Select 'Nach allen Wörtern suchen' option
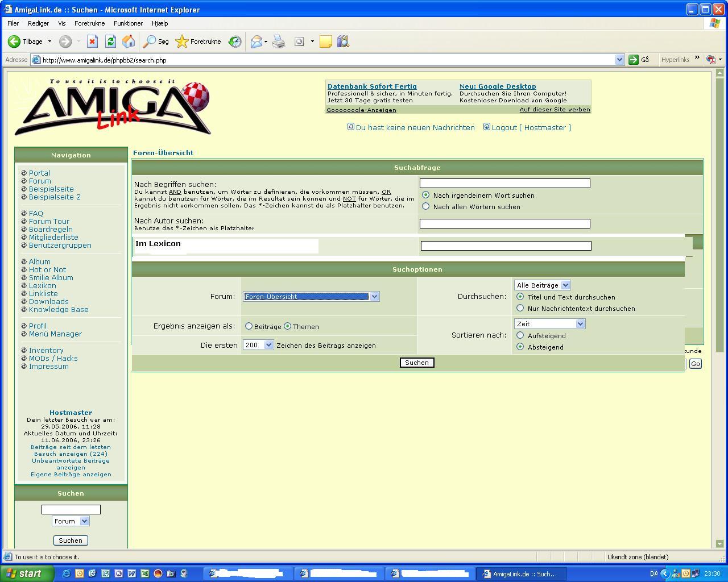 pyautogui.click(x=425, y=206)
